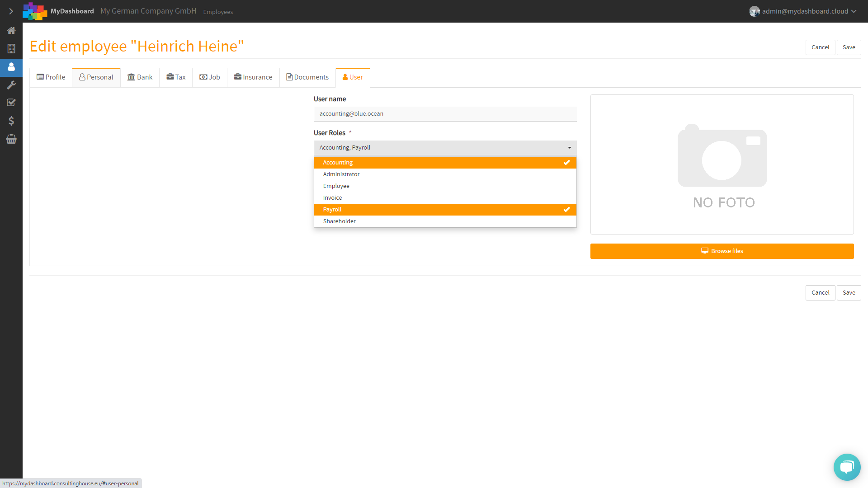Click the top Cancel button

click(820, 47)
